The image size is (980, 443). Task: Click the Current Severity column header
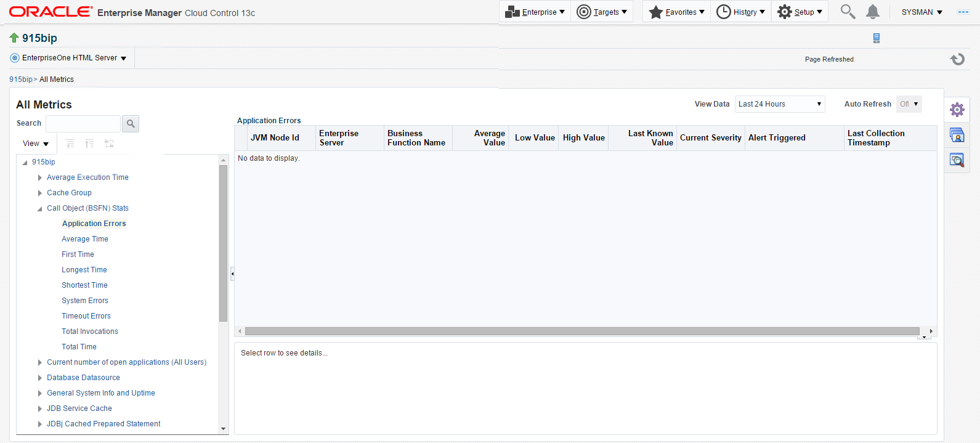pyautogui.click(x=711, y=138)
